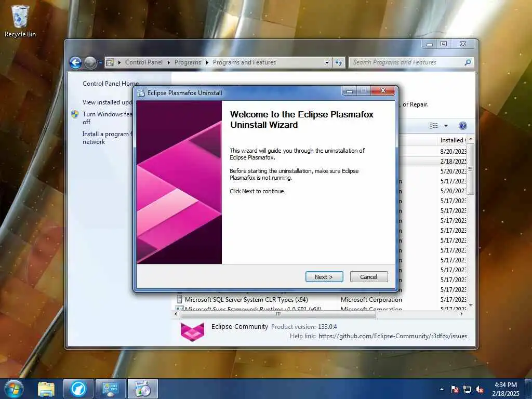This screenshot has width=532, height=399.
Task: Go back in Control Panel window
Action: [75, 62]
